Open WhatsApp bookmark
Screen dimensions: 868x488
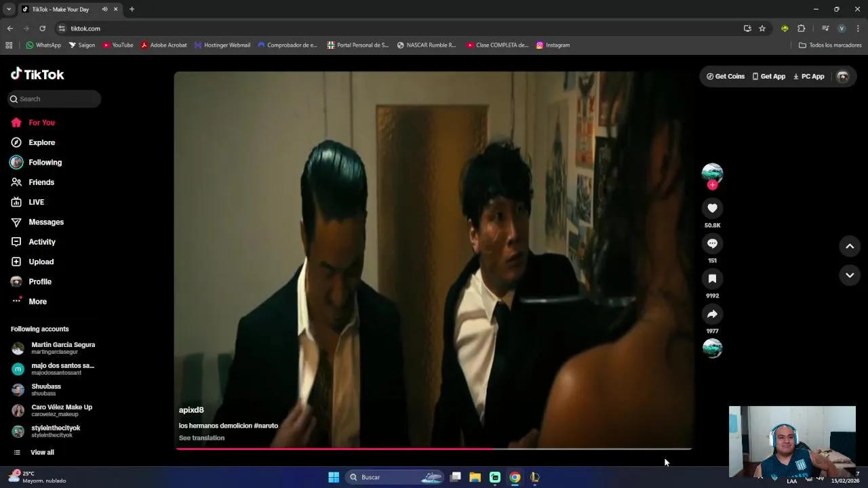(x=43, y=45)
